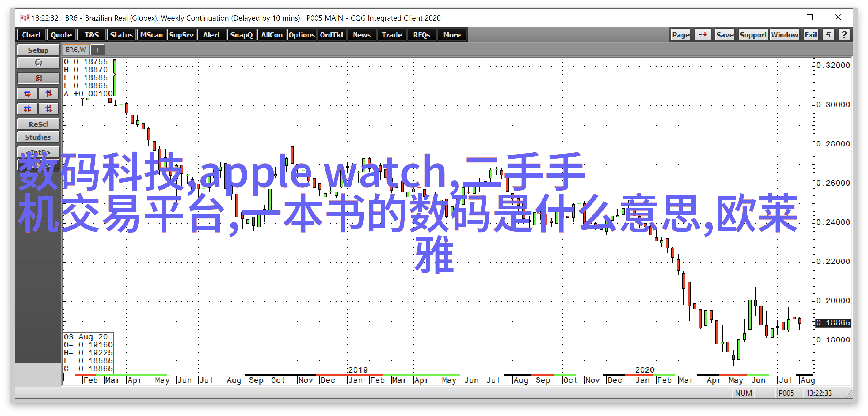Viewport: 868px width, 416px height.
Task: Click the horizontal expand arrows icon
Action: [27, 94]
